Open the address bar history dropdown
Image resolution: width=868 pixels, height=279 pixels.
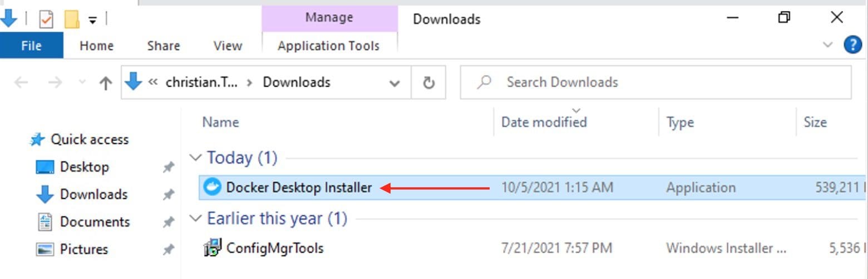point(394,83)
